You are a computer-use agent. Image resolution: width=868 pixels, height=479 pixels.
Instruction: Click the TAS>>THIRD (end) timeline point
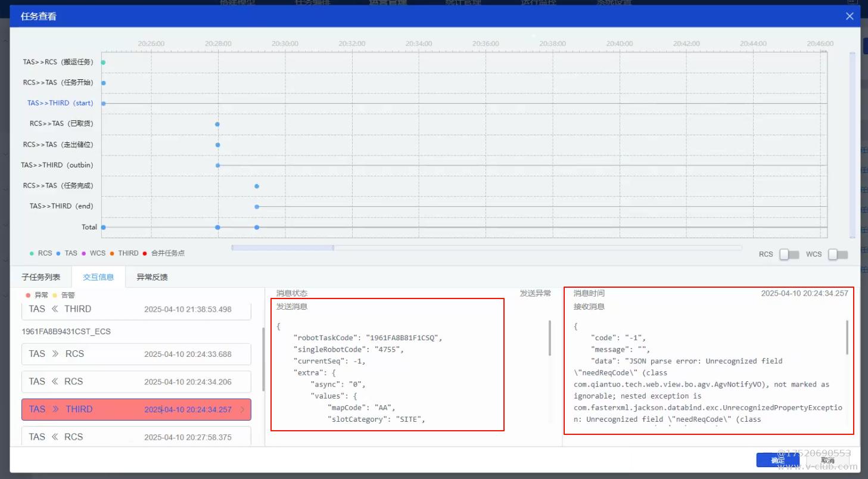(257, 207)
